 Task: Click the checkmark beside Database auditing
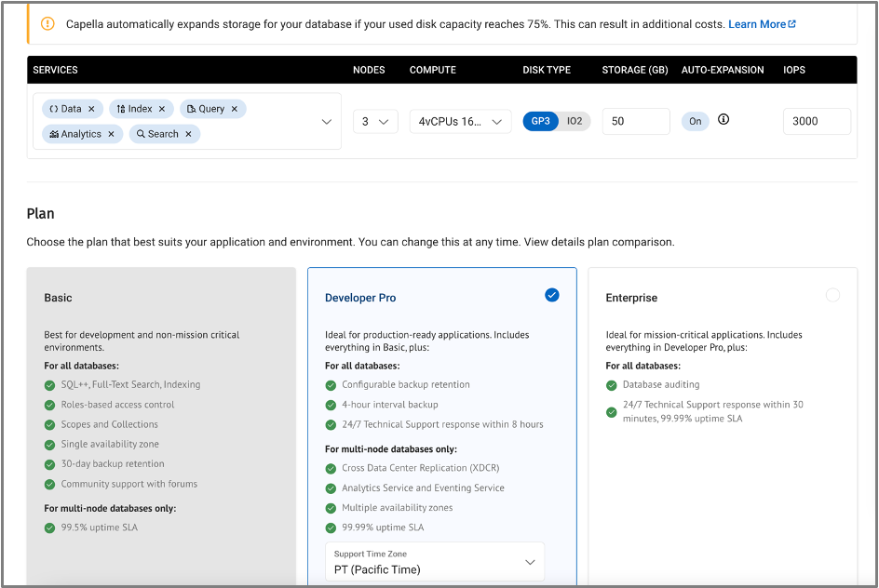(611, 385)
